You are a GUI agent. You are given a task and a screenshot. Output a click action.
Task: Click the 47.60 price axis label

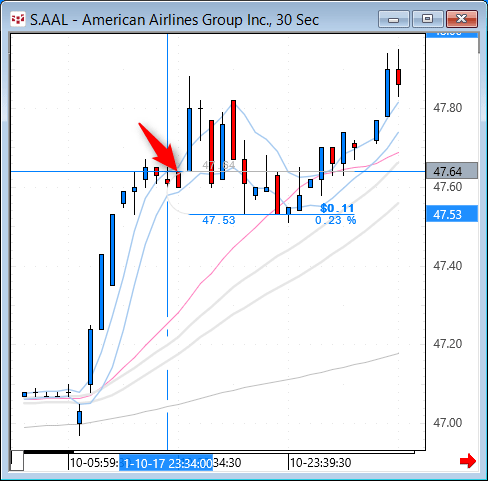click(x=447, y=187)
